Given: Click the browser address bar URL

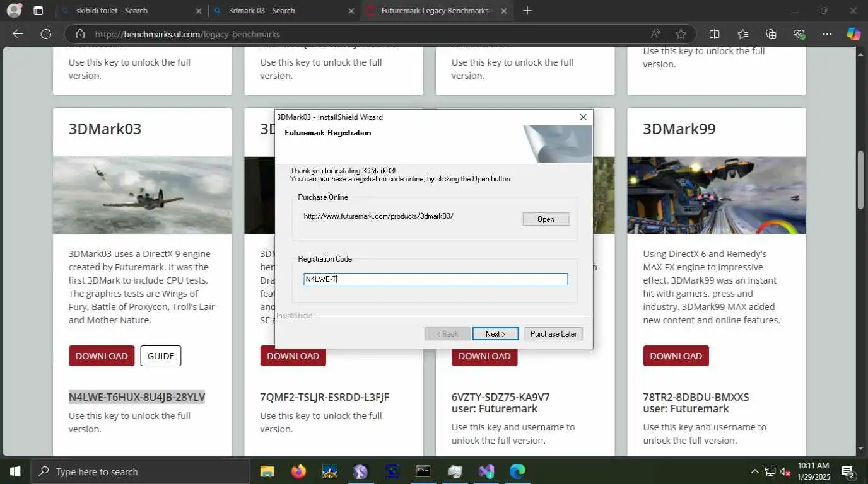Looking at the screenshot, I should 187,34.
